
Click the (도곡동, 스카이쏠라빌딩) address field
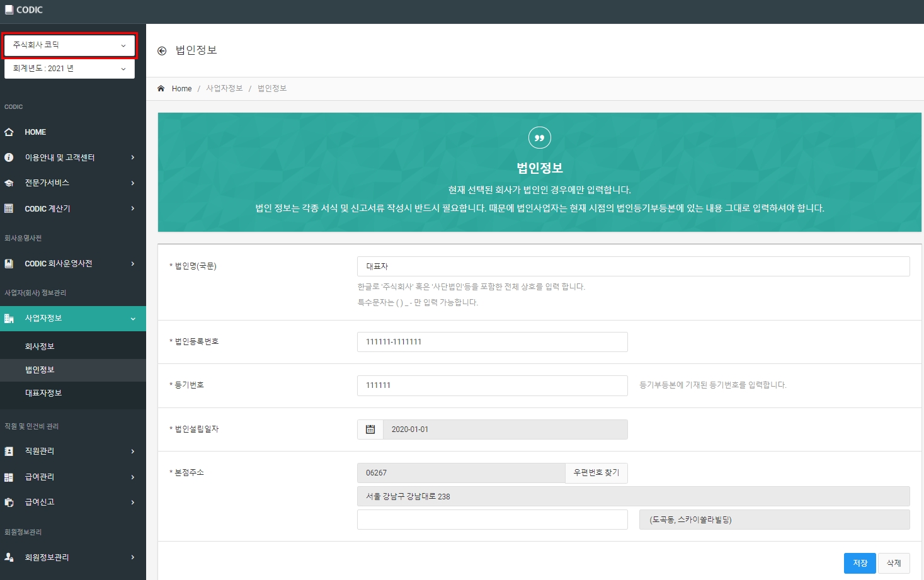[775, 520]
